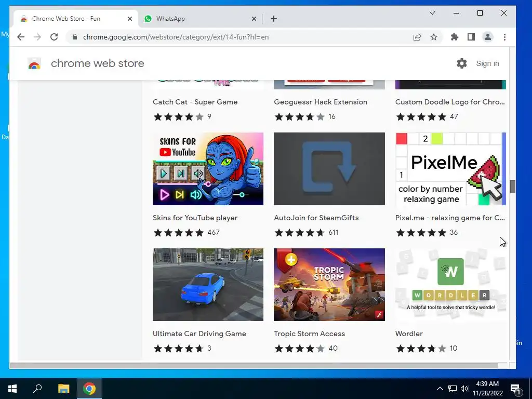This screenshot has width=532, height=399.
Task: Click the 611 rating count
Action: coord(333,233)
